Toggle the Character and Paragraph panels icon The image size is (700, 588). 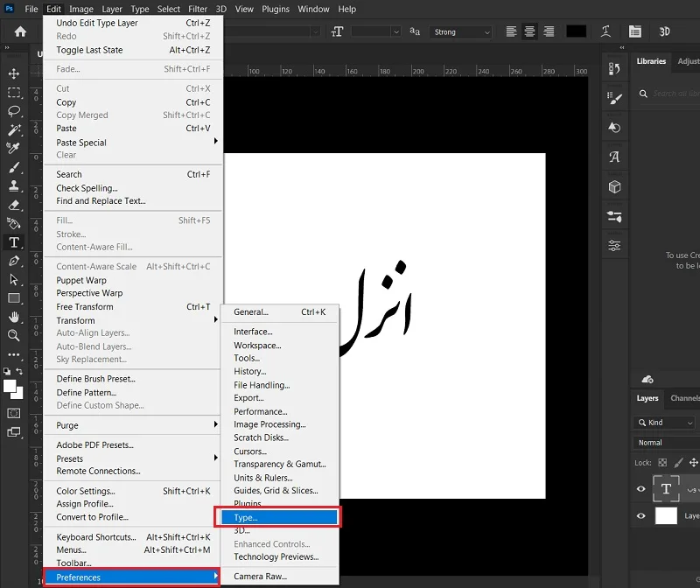pyautogui.click(x=635, y=31)
